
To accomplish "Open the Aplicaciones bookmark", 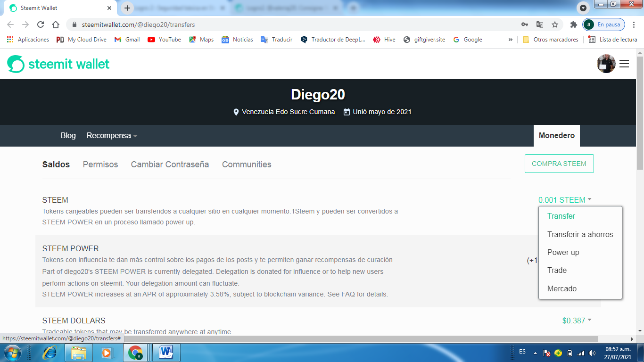I will [x=28, y=40].
